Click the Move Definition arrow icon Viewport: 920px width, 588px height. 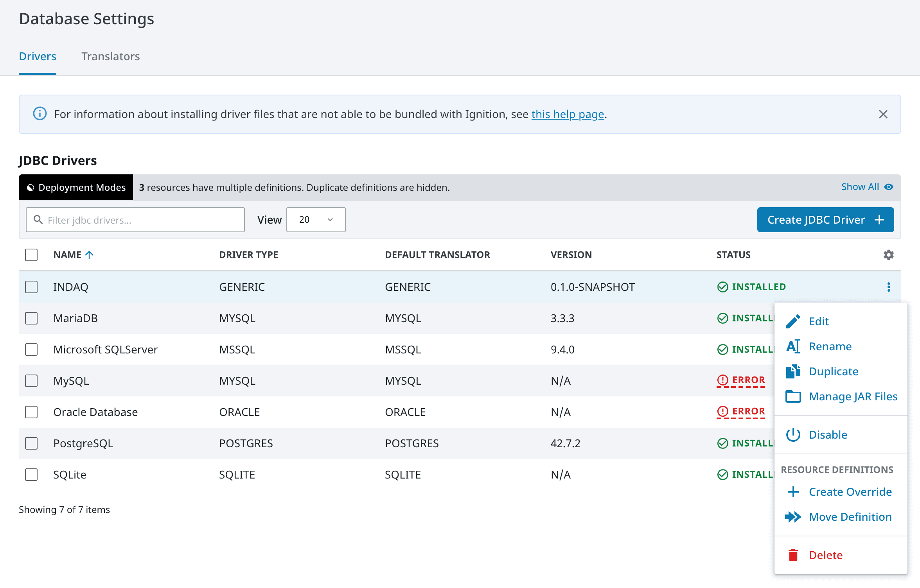click(793, 517)
